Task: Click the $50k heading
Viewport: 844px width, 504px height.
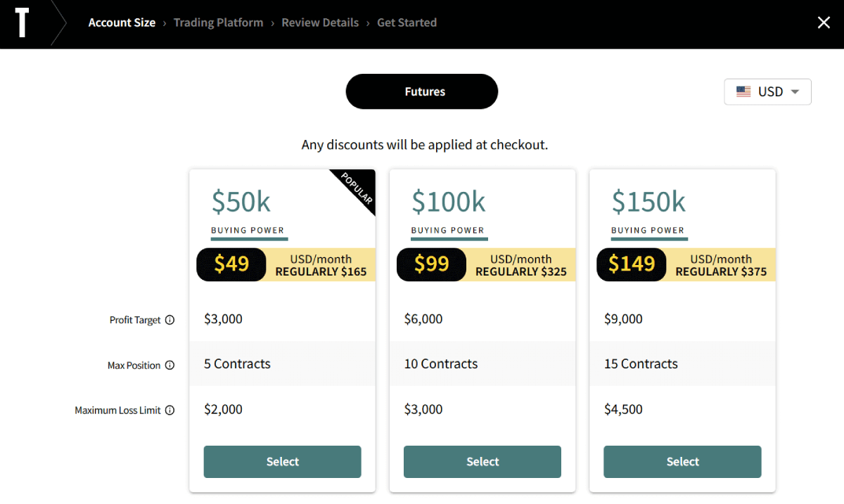Action: point(241,202)
